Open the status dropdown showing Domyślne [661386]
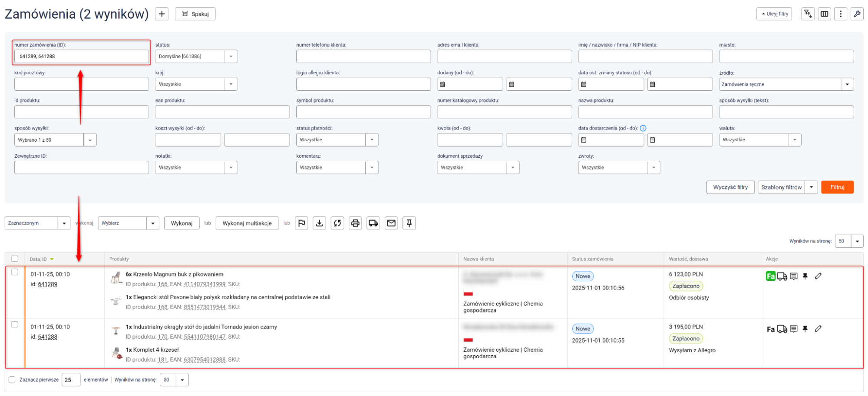Image resolution: width=868 pixels, height=396 pixels. [196, 57]
